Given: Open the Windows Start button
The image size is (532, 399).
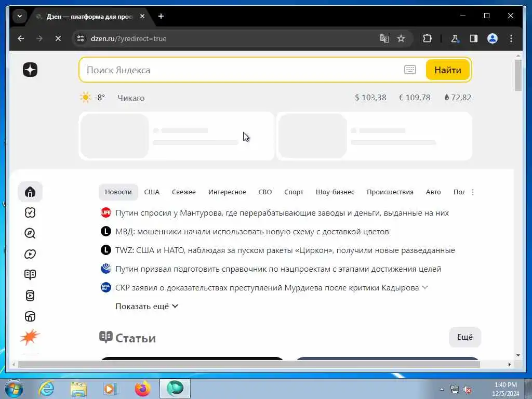Looking at the screenshot, I should tap(14, 389).
